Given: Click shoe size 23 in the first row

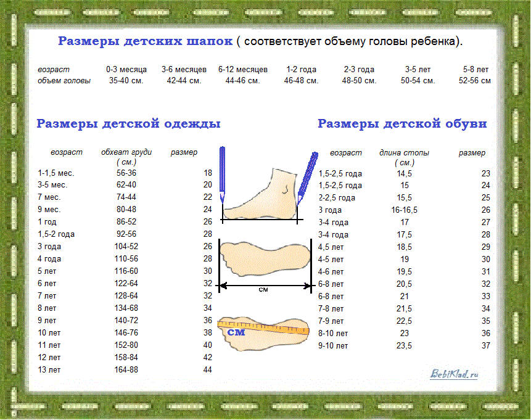Looking at the screenshot, I should [x=486, y=174].
